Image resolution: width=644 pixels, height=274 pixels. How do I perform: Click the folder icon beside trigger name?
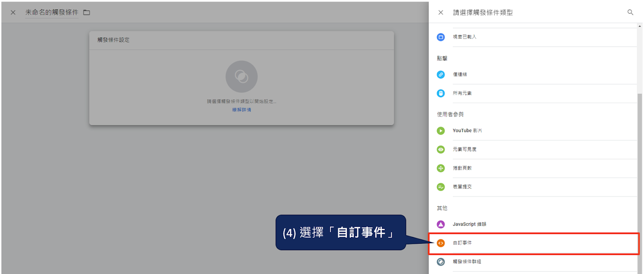click(87, 12)
